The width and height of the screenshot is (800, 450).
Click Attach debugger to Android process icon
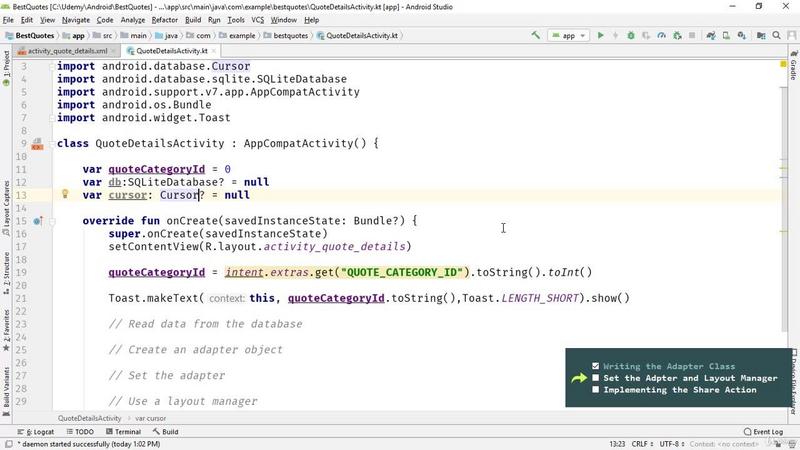[x=678, y=35]
